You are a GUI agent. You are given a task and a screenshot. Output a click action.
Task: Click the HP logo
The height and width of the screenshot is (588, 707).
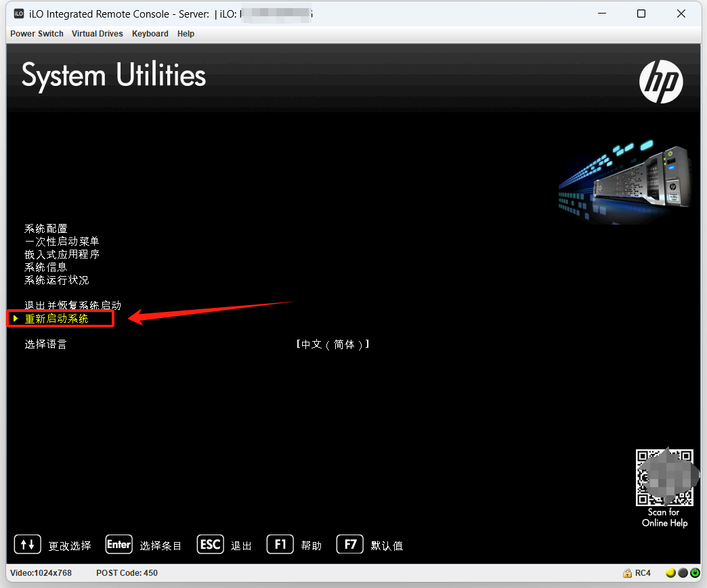[x=660, y=81]
